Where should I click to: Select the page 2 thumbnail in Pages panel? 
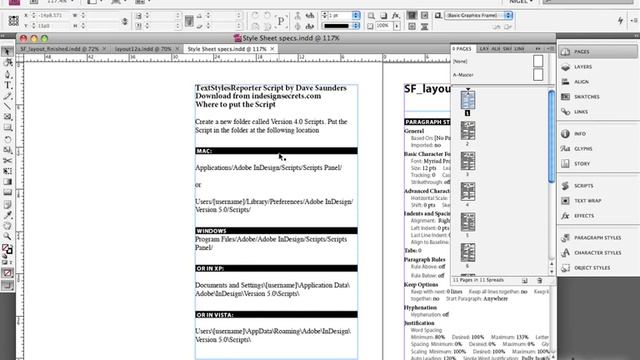[468, 131]
